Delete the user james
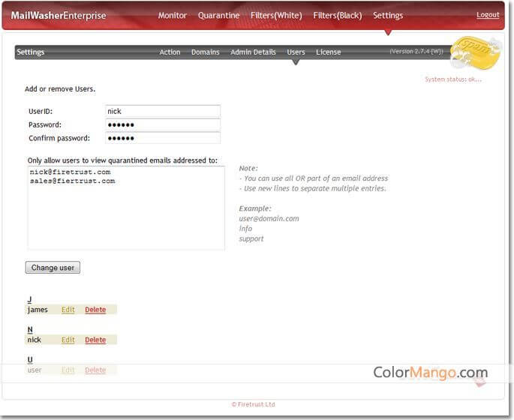 pyautogui.click(x=95, y=310)
